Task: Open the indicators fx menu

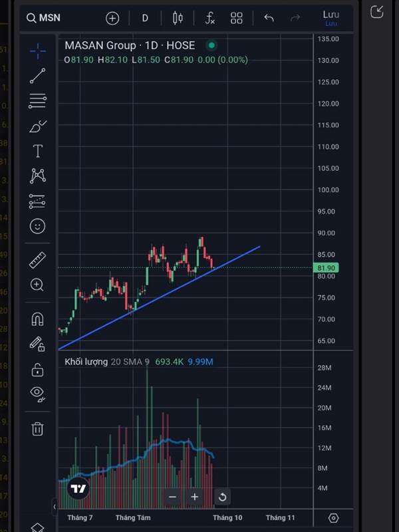Action: tap(210, 18)
